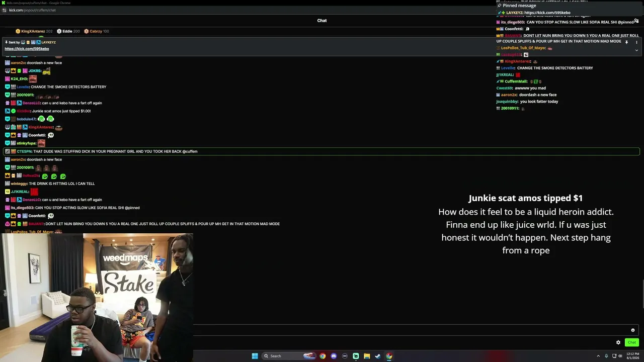Open the OBS icon on the taskbar

coord(345,356)
